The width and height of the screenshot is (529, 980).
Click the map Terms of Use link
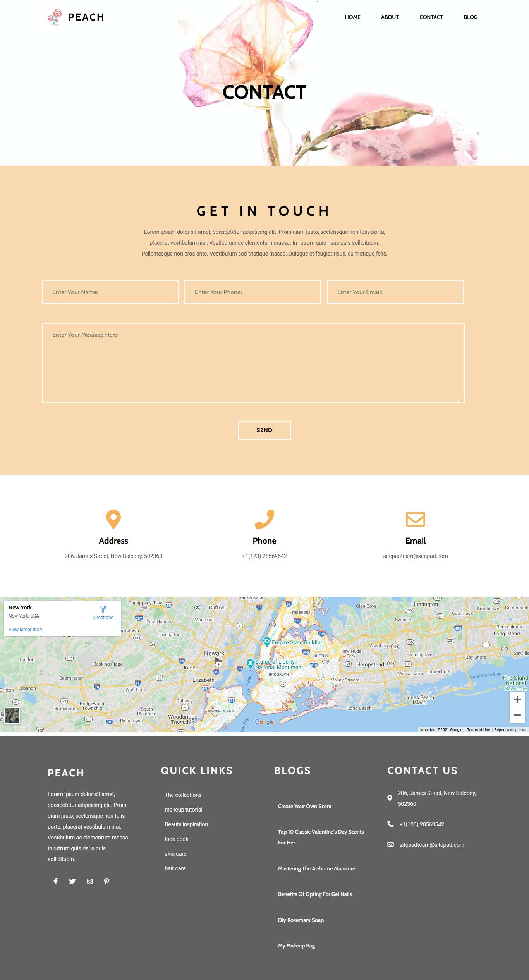478,730
